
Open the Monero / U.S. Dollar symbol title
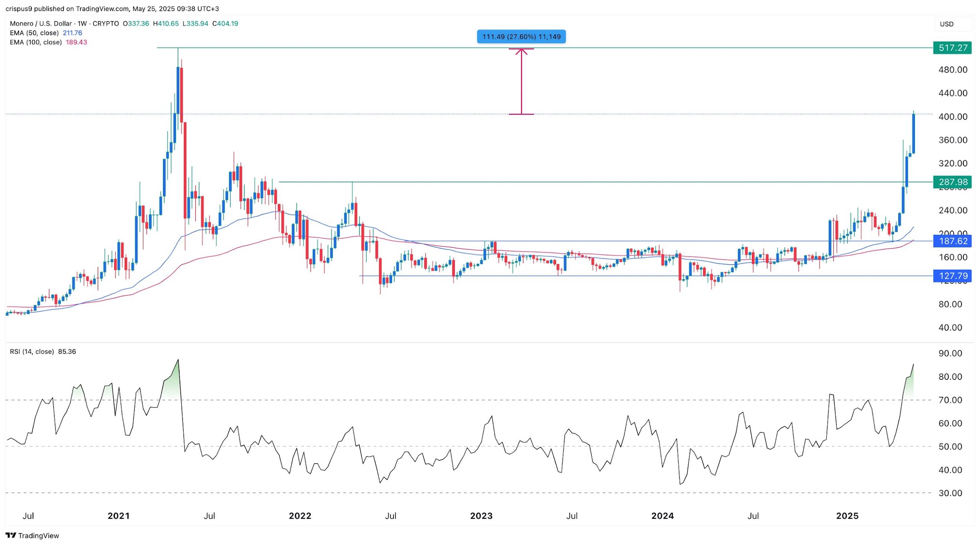click(x=41, y=24)
